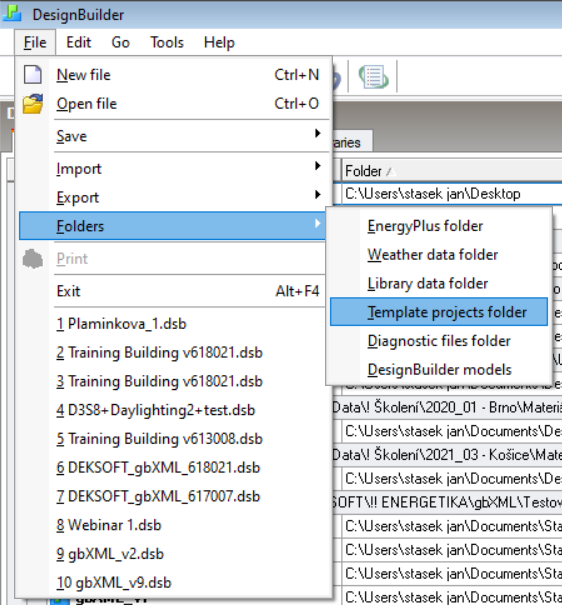Image resolution: width=562 pixels, height=605 pixels.
Task: Click the New file page icon
Action: (x=33, y=74)
